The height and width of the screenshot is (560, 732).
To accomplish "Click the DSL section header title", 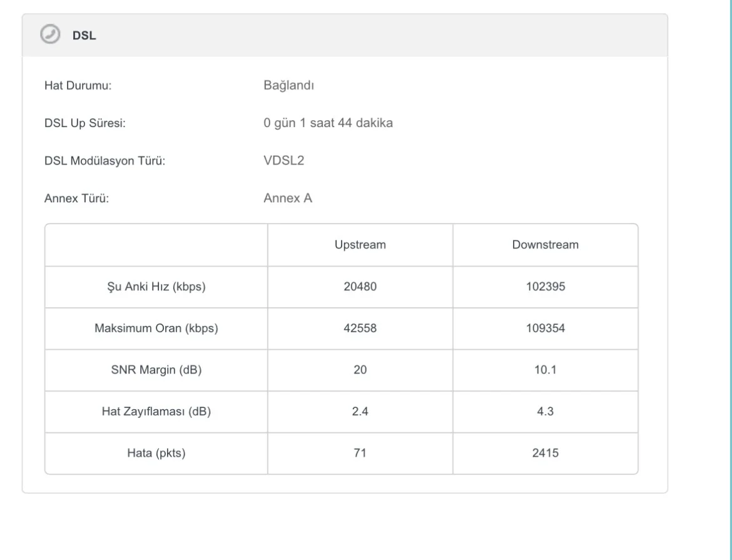I will click(x=84, y=36).
